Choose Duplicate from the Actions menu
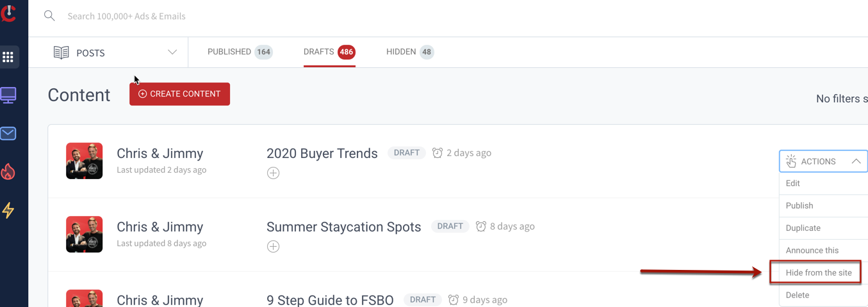This screenshot has height=307, width=868. (823, 228)
